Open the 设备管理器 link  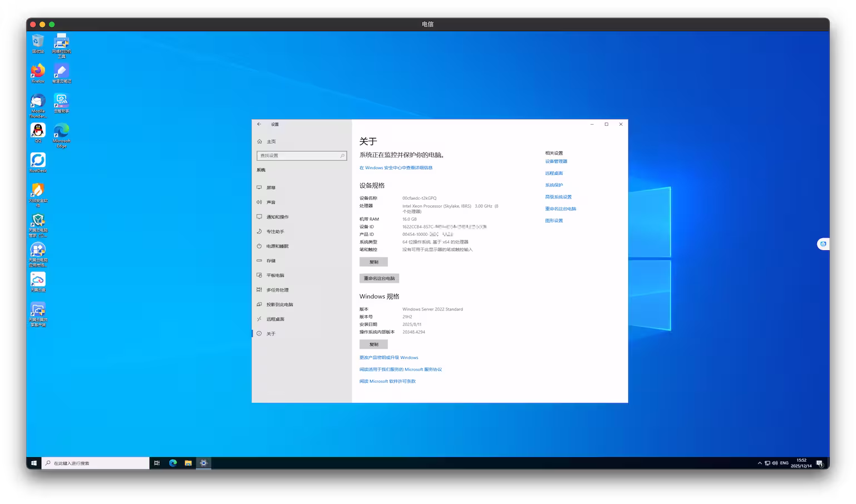coord(555,161)
